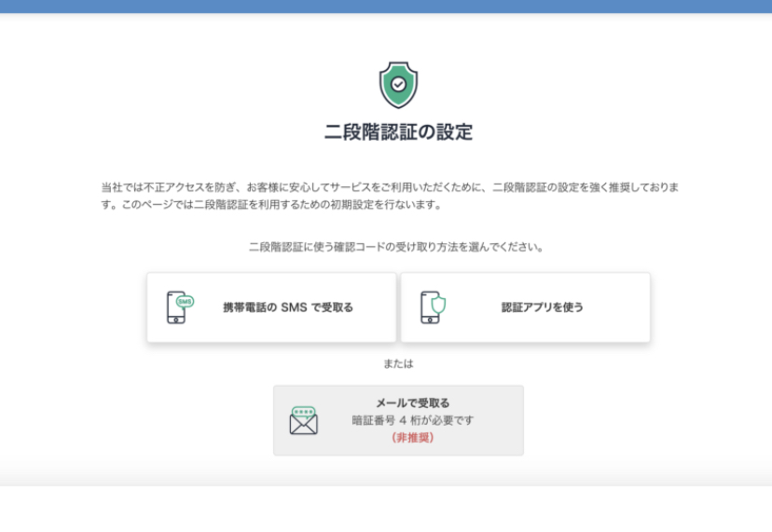Click the 暗証番号 4 桁が必要です text
Screen dimensions: 772x532
(413, 420)
